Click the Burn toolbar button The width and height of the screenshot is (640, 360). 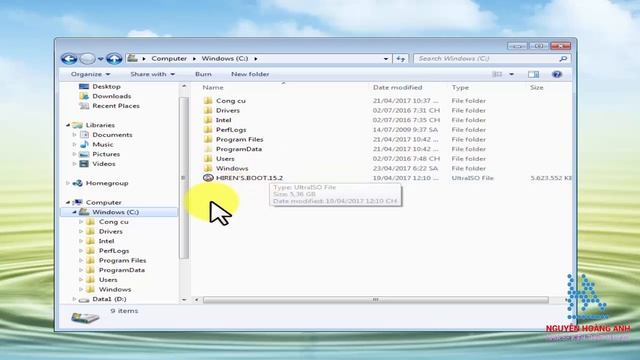203,74
